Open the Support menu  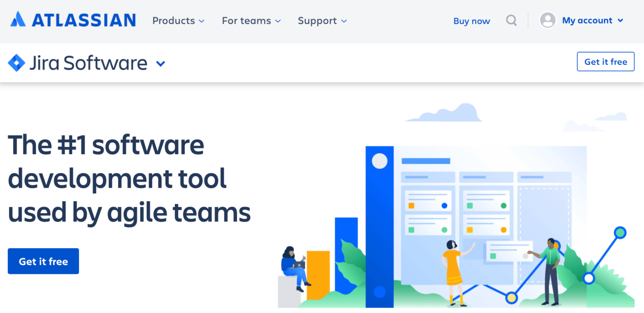click(x=322, y=21)
